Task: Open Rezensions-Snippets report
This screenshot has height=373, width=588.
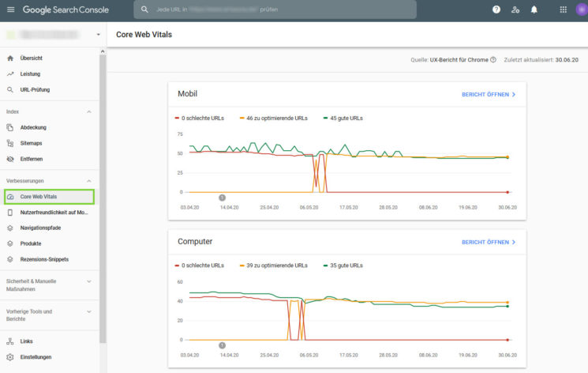Action: [x=44, y=259]
